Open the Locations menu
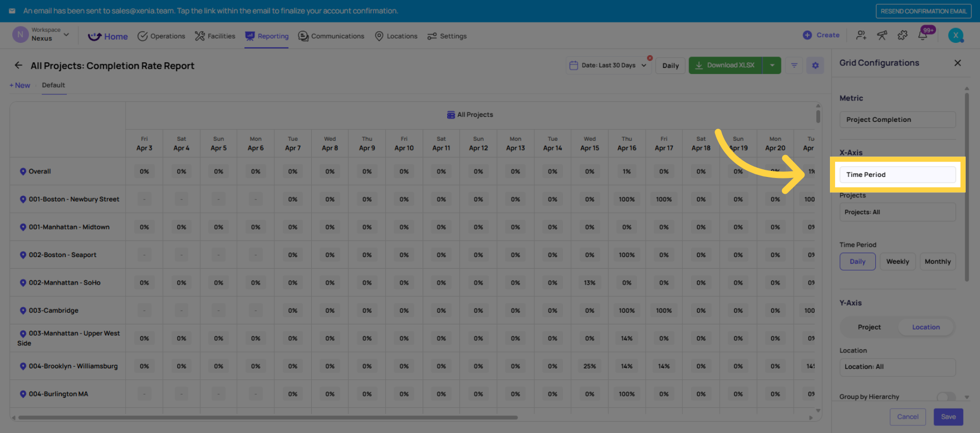The image size is (980, 433). (396, 36)
